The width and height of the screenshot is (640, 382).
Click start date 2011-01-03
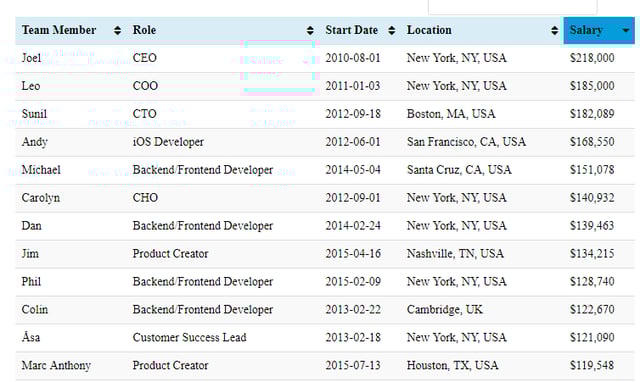pos(353,86)
